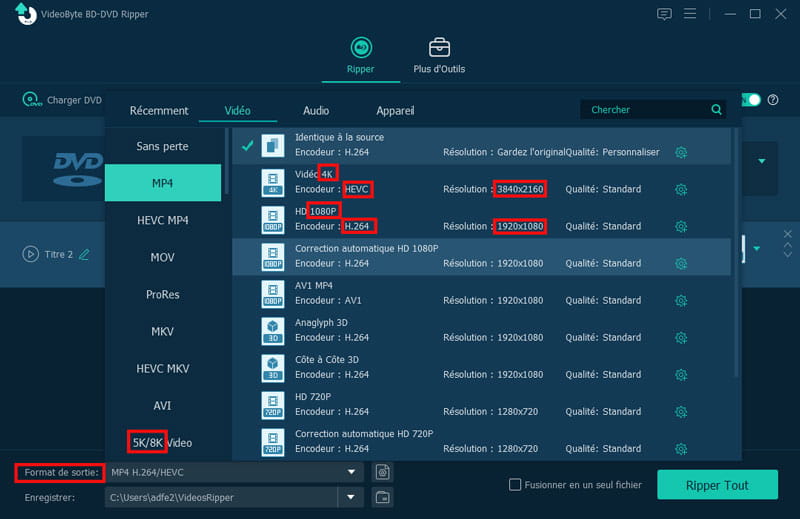Switch to the Plus d'Outils tab

pos(439,56)
